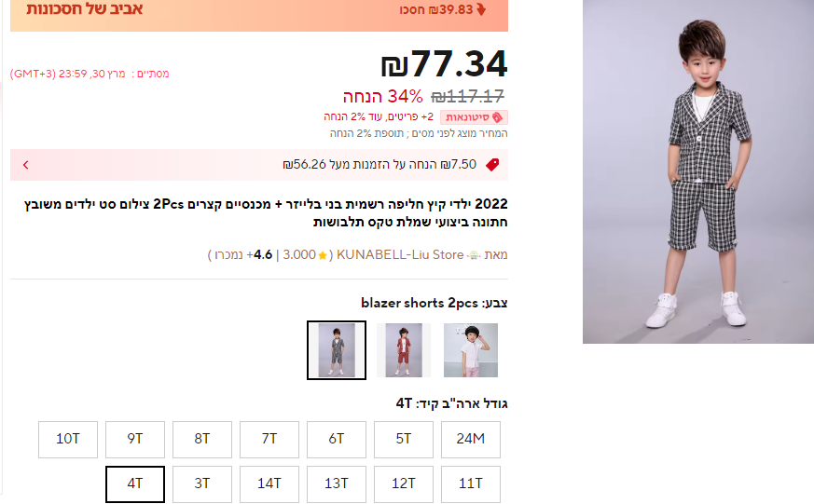Select the red plaid suit color thumbnail

coord(404,350)
